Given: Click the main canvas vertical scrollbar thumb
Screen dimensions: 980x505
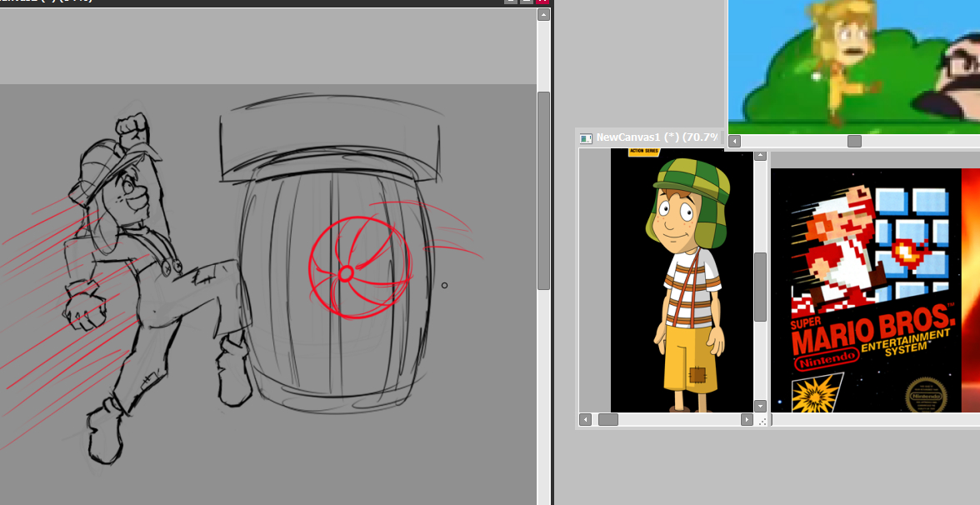Looking at the screenshot, I should (543, 190).
